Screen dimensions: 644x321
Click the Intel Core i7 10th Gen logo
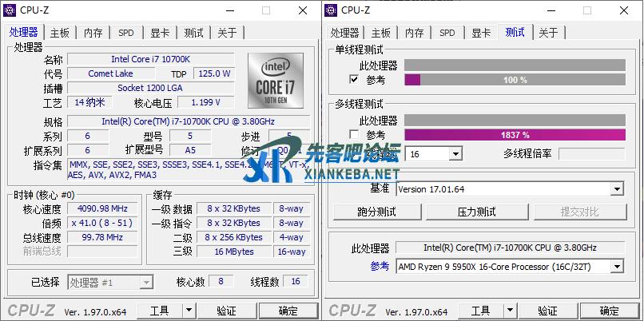click(x=274, y=81)
